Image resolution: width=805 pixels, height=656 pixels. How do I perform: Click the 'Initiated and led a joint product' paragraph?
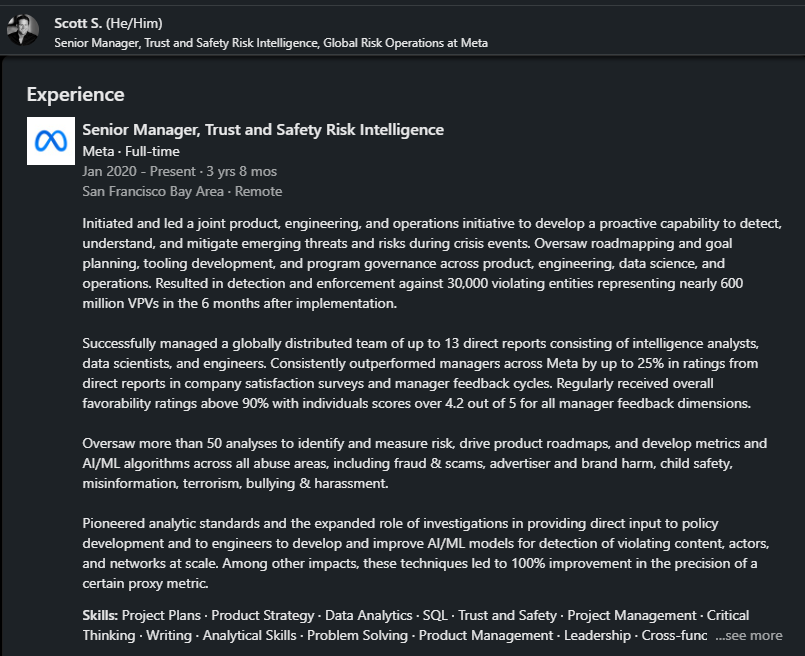click(431, 262)
